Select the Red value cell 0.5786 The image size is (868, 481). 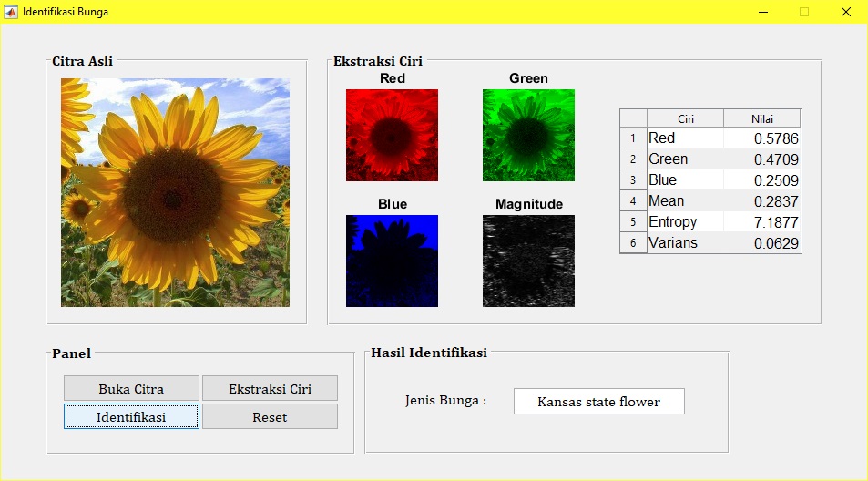pos(761,138)
